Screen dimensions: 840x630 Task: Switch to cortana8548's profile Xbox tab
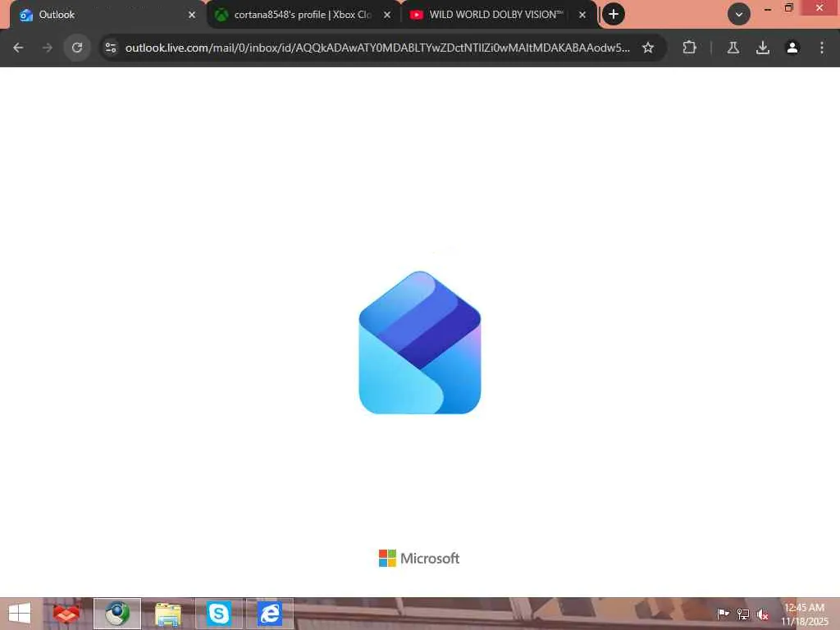[303, 15]
